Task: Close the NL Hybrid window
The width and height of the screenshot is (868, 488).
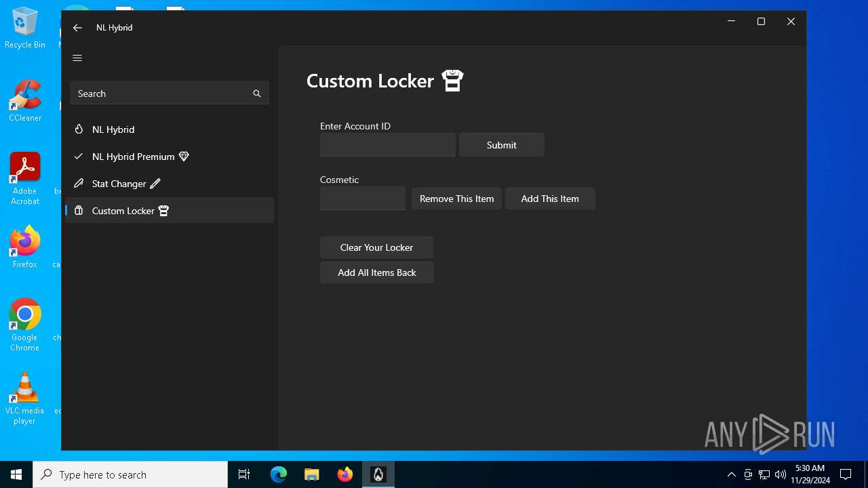Action: point(791,22)
